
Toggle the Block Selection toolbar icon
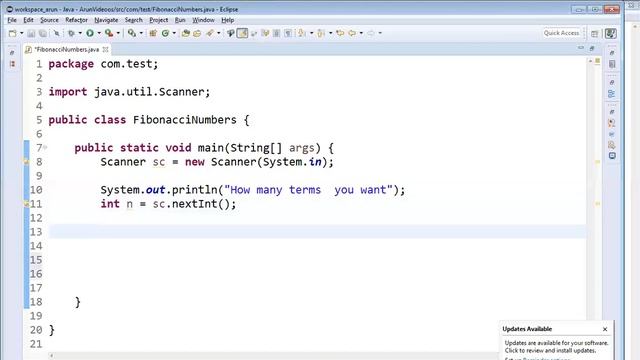point(276,33)
